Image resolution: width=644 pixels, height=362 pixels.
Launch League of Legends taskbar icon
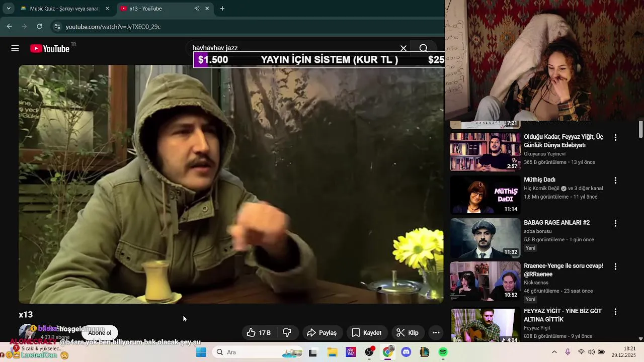[x=424, y=352]
